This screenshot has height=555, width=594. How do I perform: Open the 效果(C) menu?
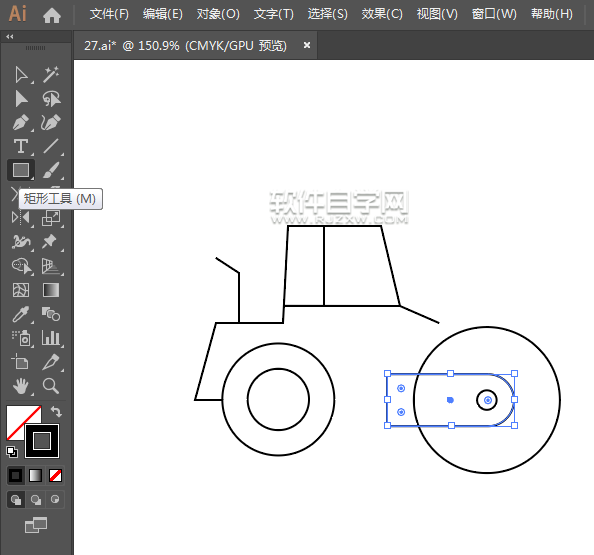[382, 14]
